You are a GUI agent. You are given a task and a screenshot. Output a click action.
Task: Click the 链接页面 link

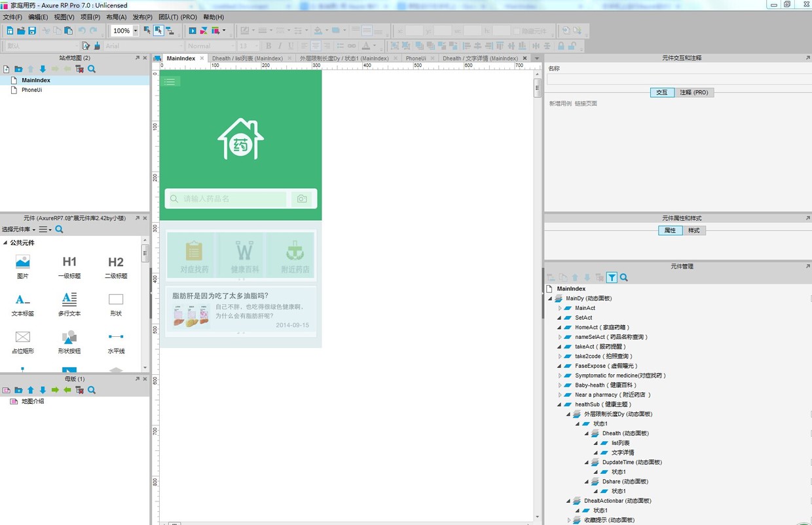pos(586,104)
